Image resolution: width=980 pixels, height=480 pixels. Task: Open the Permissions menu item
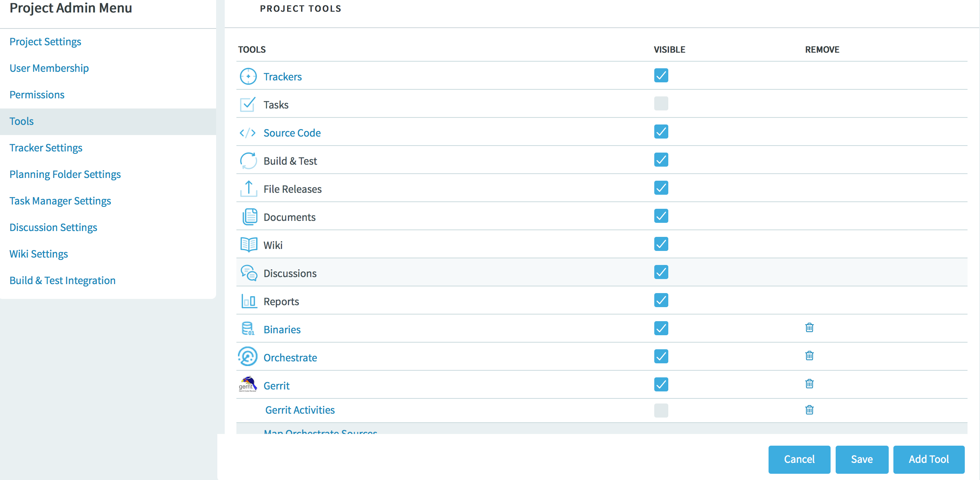pyautogui.click(x=37, y=95)
